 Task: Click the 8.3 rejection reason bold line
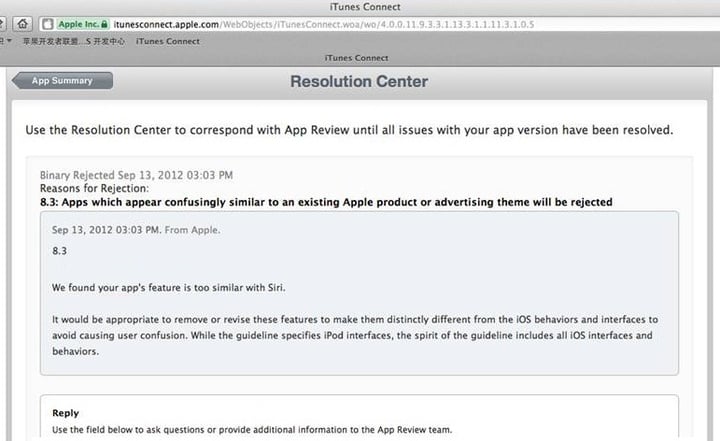click(x=326, y=202)
